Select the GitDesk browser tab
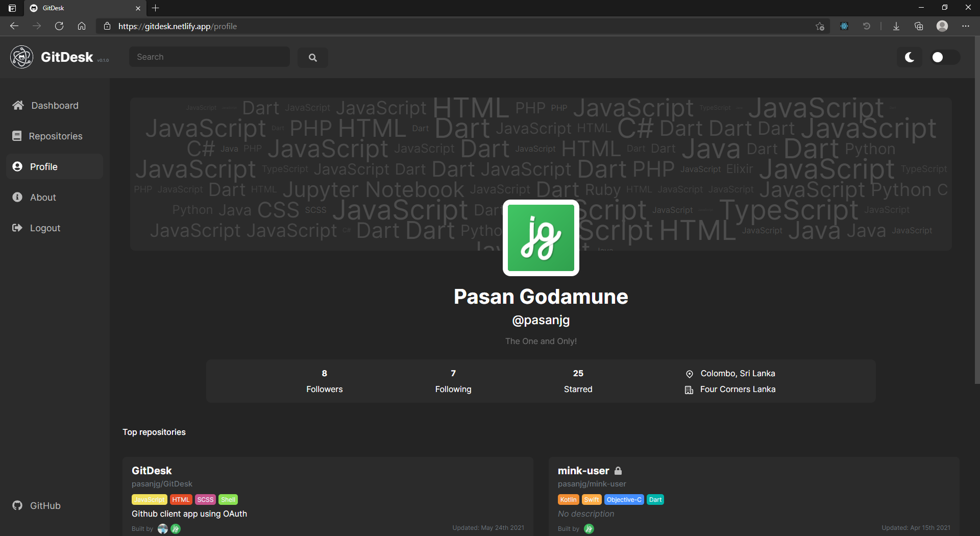The image size is (980, 536). 86,8
